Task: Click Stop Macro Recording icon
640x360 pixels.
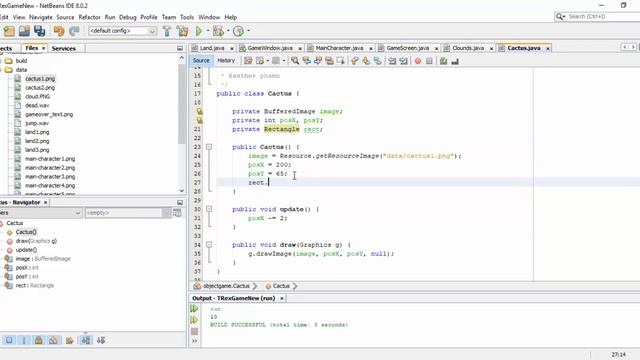Action: [429, 61]
